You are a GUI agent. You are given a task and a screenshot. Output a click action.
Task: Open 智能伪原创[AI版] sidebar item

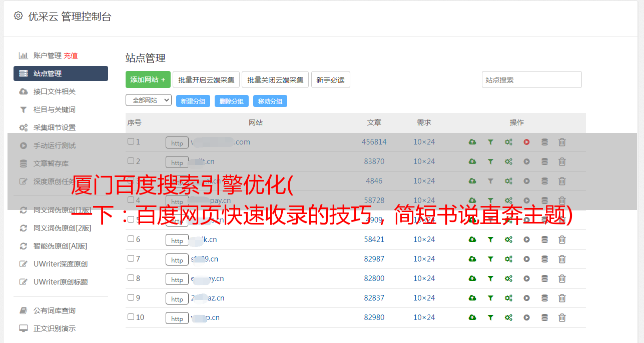point(61,246)
